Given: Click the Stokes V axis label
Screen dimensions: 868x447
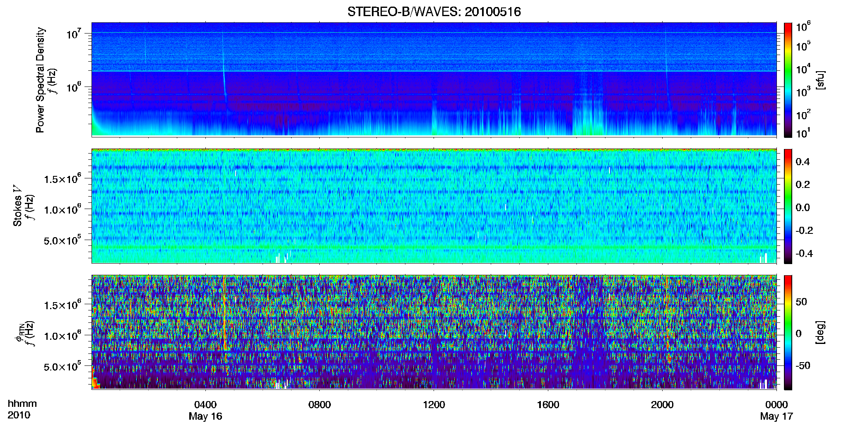Looking at the screenshot, I should coord(17,206).
